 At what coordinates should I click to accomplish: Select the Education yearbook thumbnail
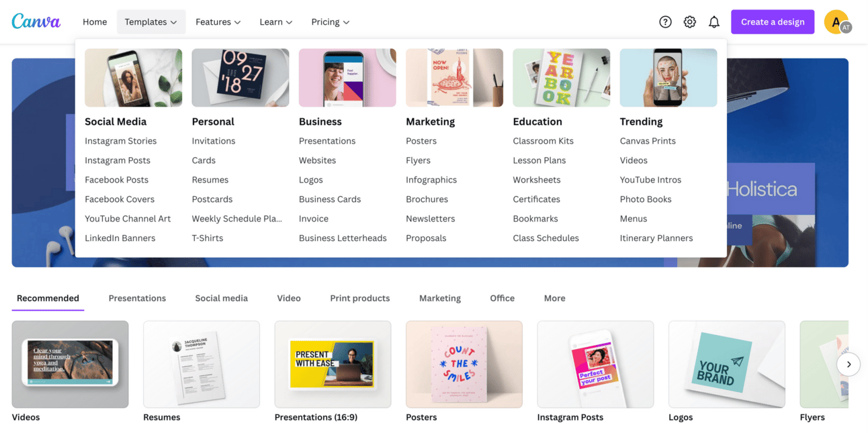(x=562, y=78)
